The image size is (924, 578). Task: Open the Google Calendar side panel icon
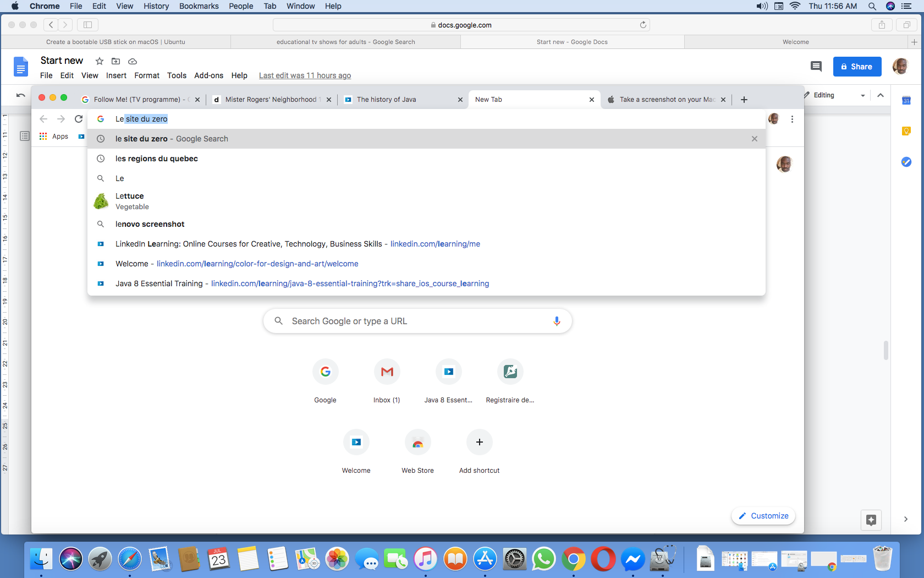[906, 100]
